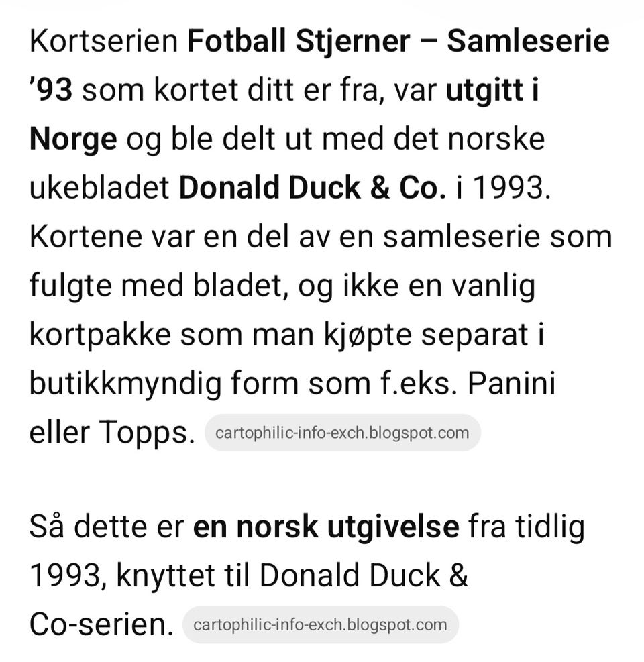The width and height of the screenshot is (644, 662).
Task: Click the word 'Topps.' before the chip
Action: coord(147,433)
